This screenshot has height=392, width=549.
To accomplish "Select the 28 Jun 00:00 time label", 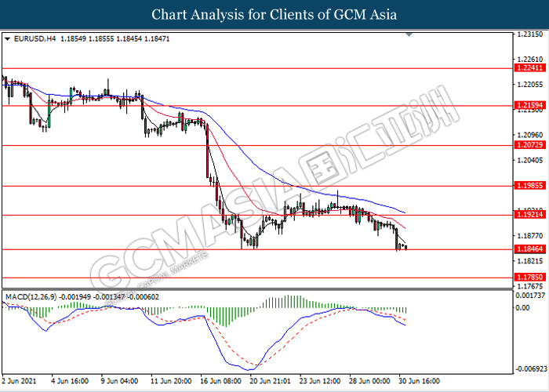I will pyautogui.click(x=370, y=381).
